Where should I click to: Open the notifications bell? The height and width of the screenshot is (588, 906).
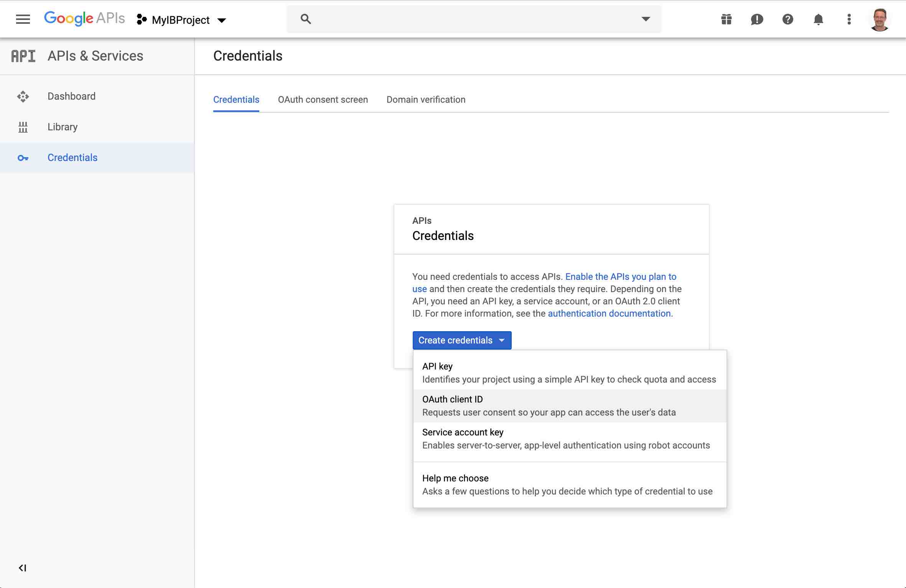[x=819, y=19]
